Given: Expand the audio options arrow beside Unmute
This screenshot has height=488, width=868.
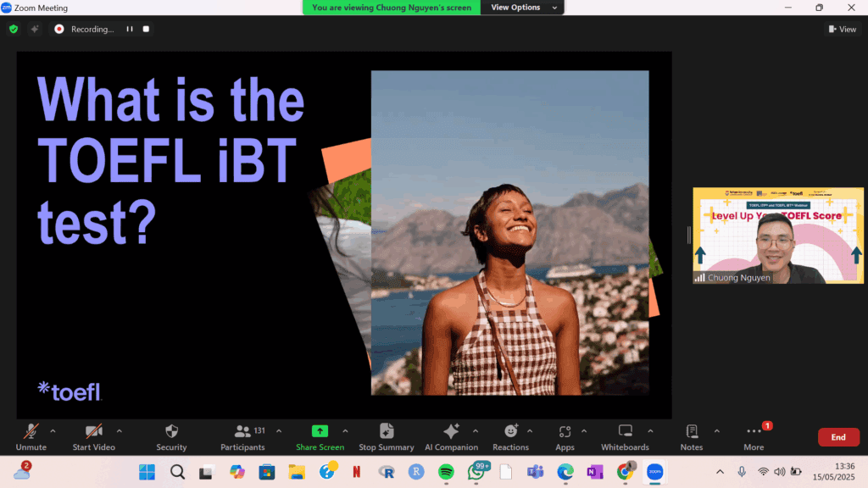Looking at the screenshot, I should click(x=53, y=430).
